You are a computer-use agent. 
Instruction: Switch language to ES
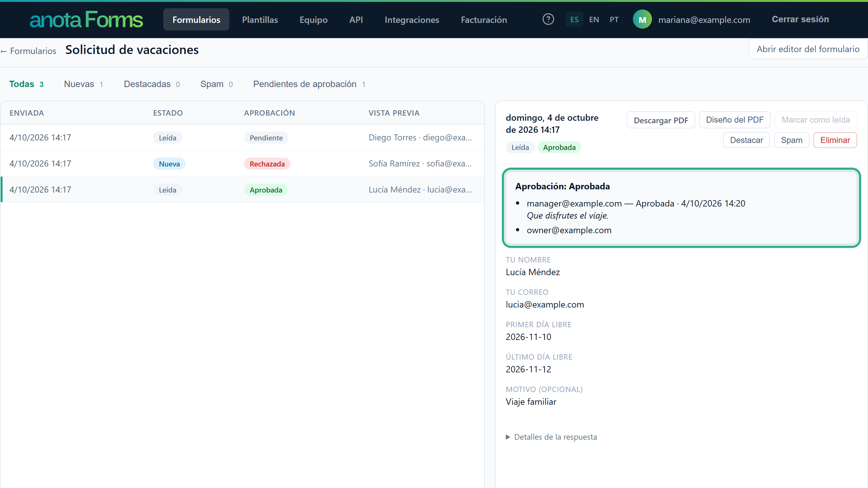point(574,20)
